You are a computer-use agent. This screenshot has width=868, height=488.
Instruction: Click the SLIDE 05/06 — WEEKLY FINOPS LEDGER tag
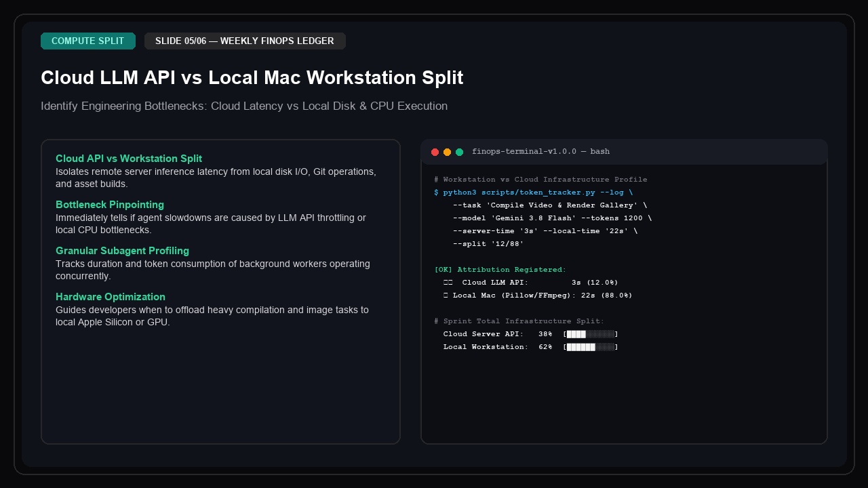point(245,41)
